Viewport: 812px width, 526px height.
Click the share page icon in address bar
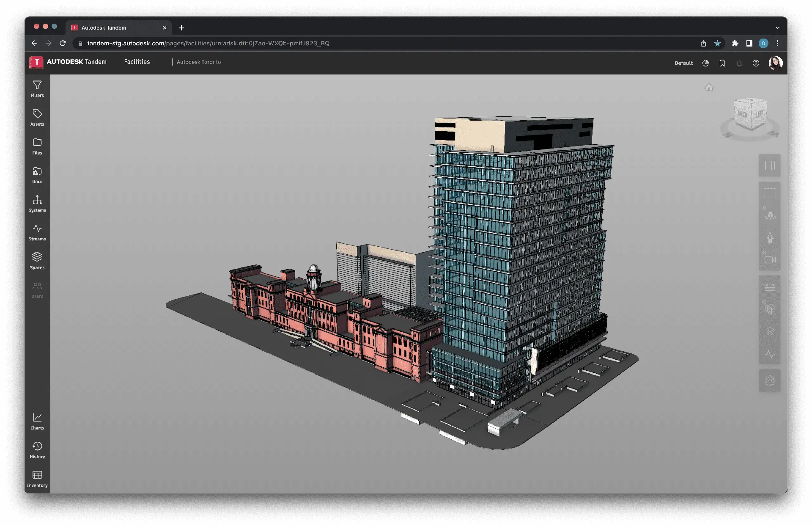point(703,43)
